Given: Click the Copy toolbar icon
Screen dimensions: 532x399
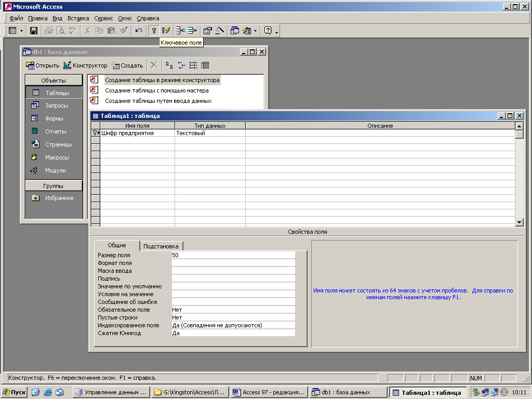Looking at the screenshot, I should point(99,31).
